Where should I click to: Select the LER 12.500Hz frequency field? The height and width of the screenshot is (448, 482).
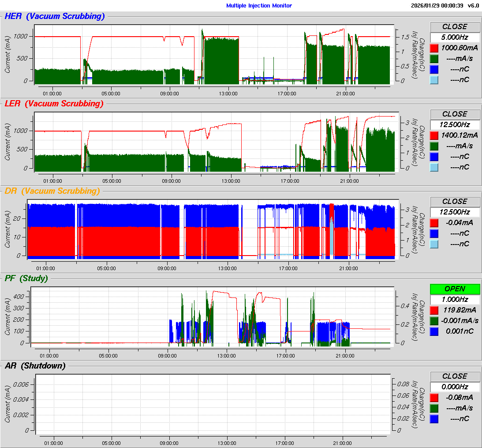tap(455, 124)
